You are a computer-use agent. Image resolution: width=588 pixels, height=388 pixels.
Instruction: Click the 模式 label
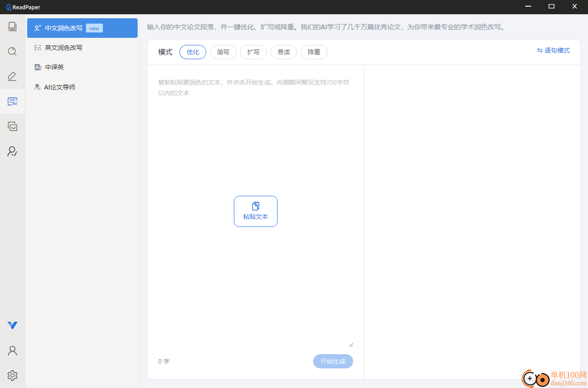point(165,52)
